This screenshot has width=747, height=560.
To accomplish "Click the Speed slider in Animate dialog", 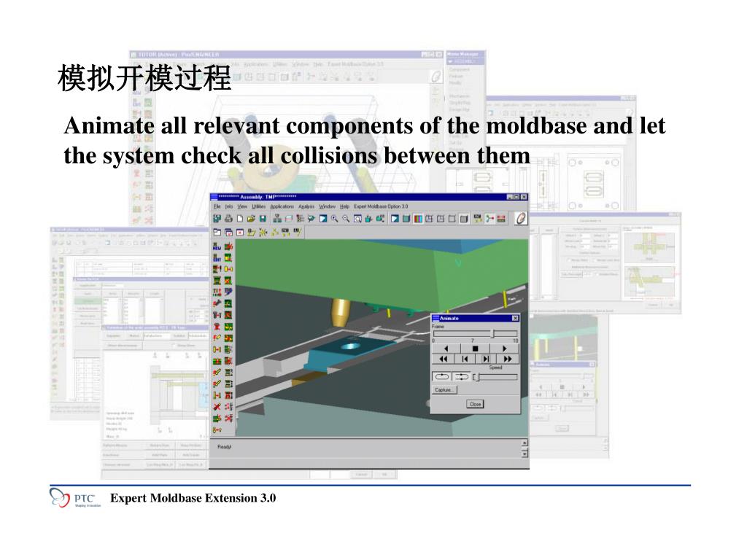I will click(495, 377).
